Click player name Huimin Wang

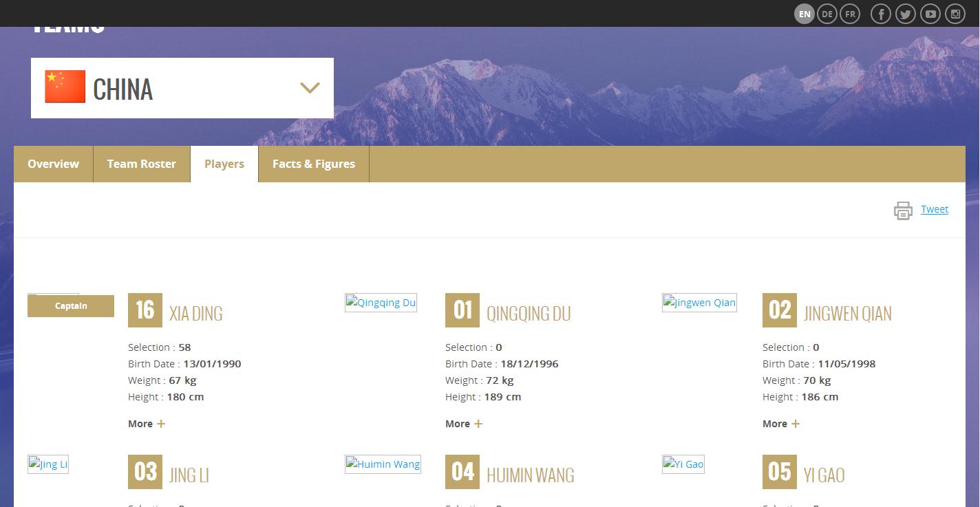(x=530, y=475)
